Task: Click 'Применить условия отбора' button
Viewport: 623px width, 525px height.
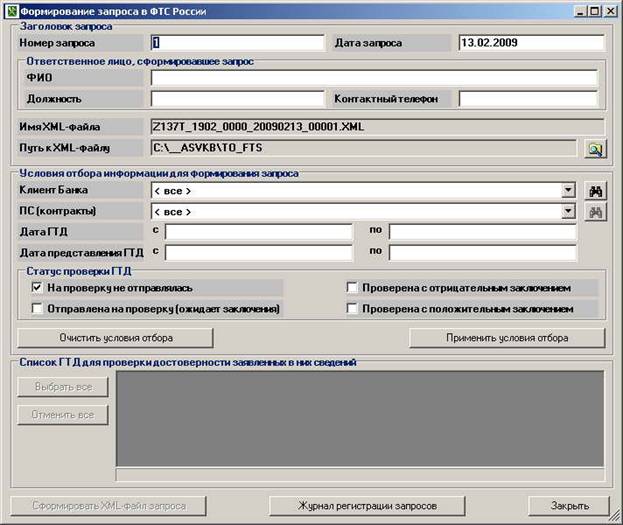Action: point(506,338)
